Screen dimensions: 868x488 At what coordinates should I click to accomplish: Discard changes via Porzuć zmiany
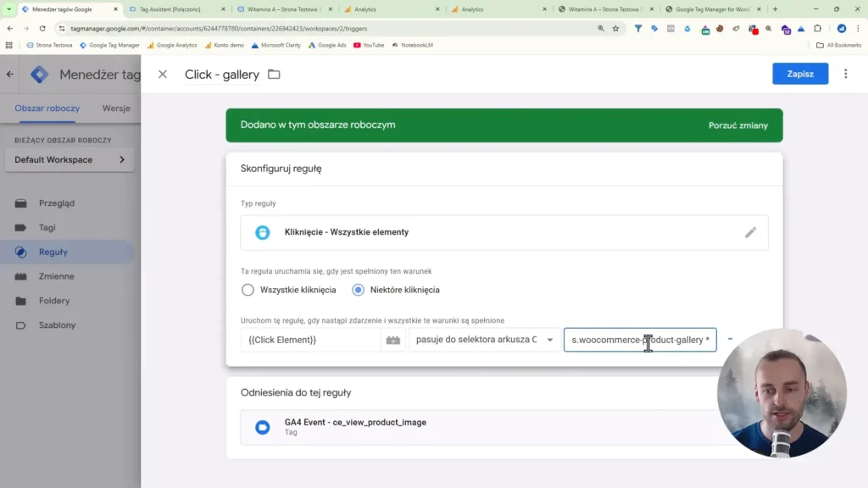pos(738,125)
